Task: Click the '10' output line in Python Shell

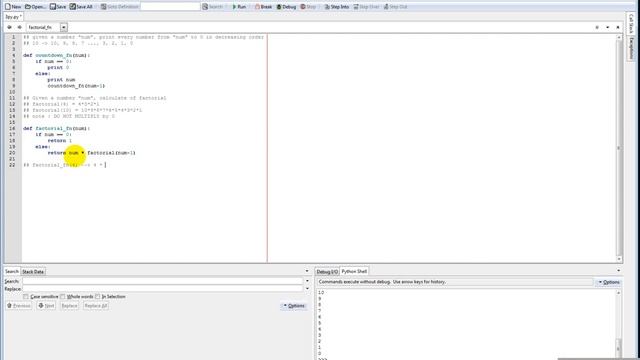Action: (321, 293)
